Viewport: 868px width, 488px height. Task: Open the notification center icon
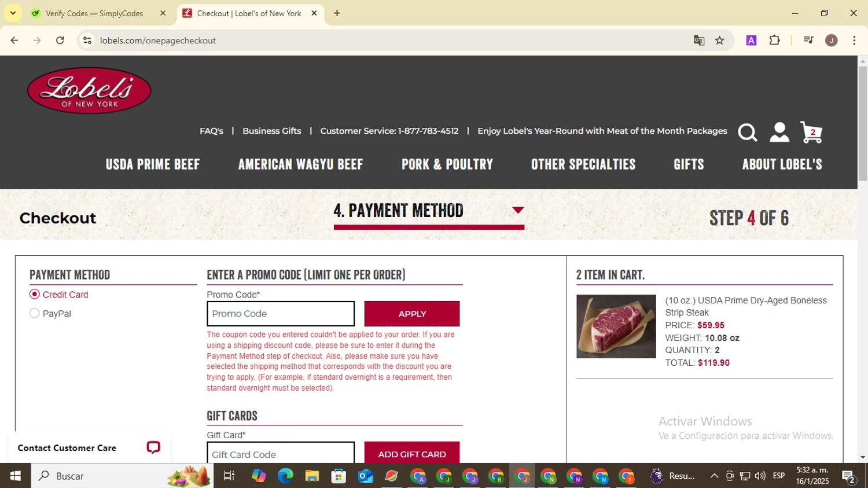point(849,476)
